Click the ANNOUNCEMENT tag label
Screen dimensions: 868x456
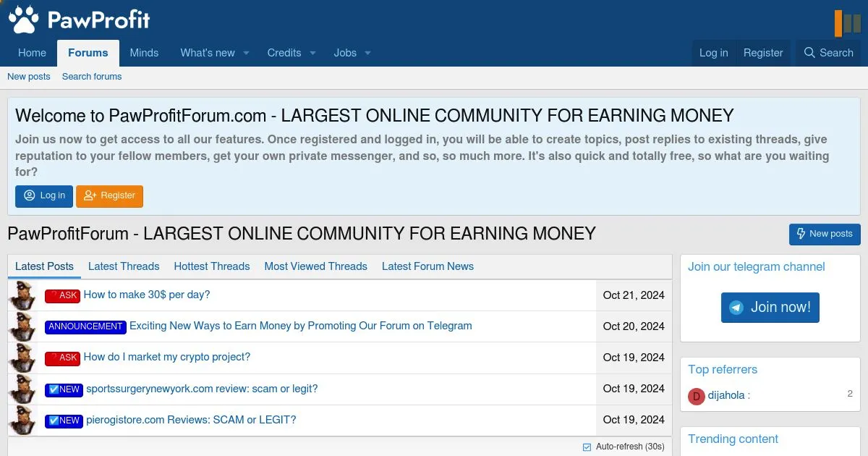85,326
